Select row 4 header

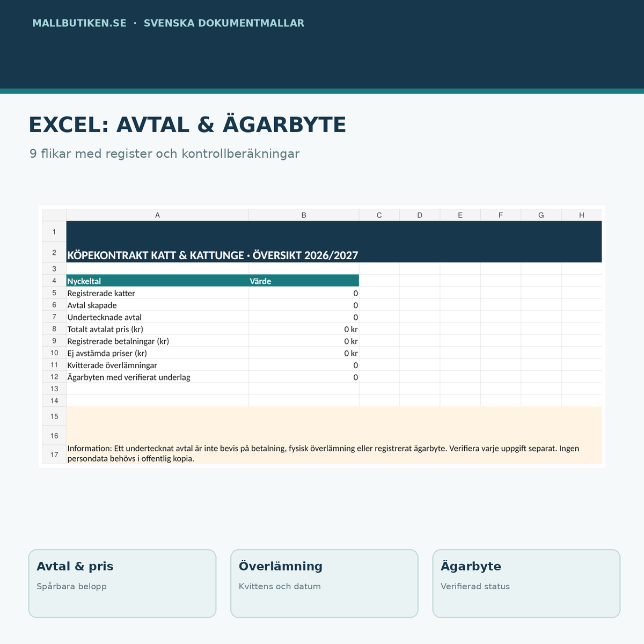click(54, 281)
